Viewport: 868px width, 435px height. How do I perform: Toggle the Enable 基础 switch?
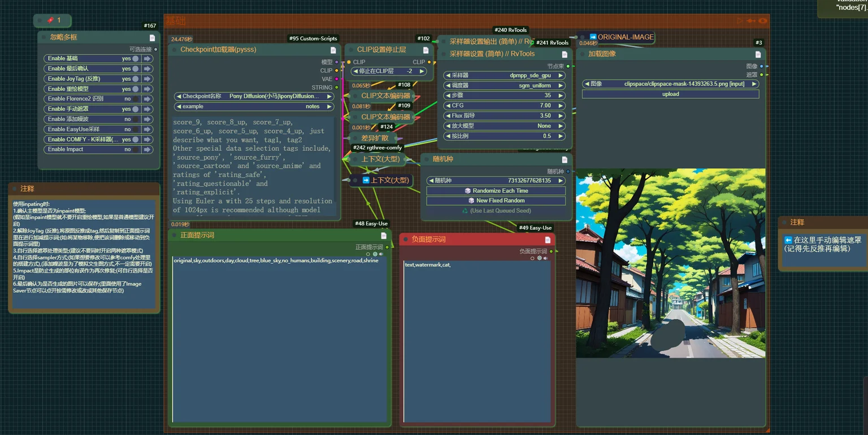point(136,59)
